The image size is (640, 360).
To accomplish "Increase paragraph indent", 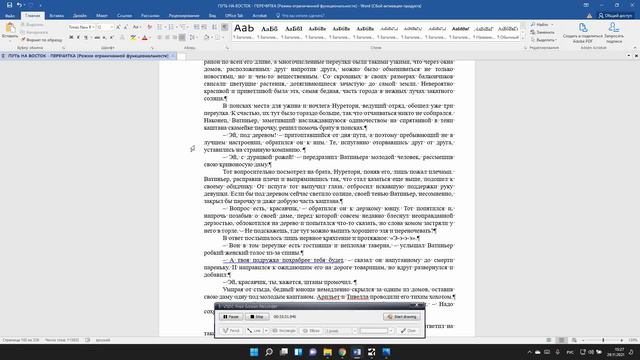I will click(204, 27).
